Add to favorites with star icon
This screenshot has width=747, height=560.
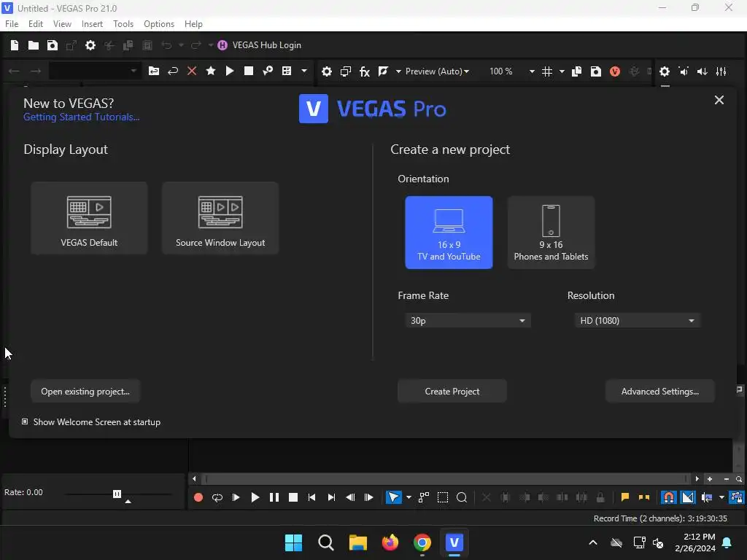[211, 71]
